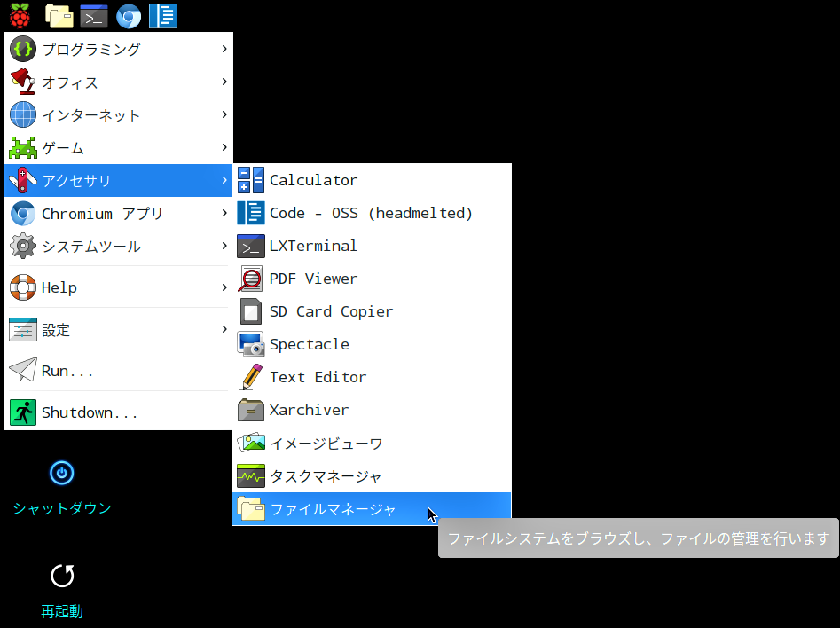Launch File Manager from the top panel
The height and width of the screenshot is (628, 840).
pyautogui.click(x=59, y=16)
